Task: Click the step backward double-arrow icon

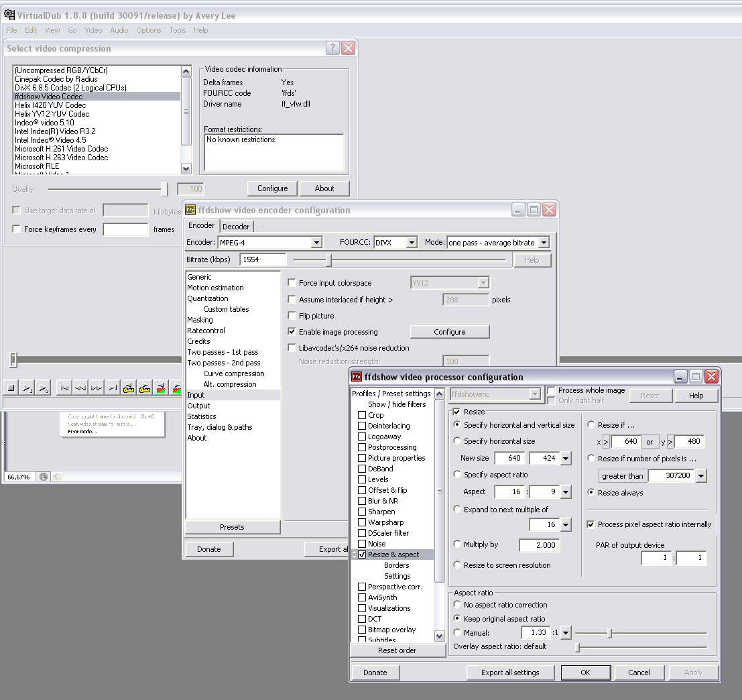Action: tap(80, 388)
